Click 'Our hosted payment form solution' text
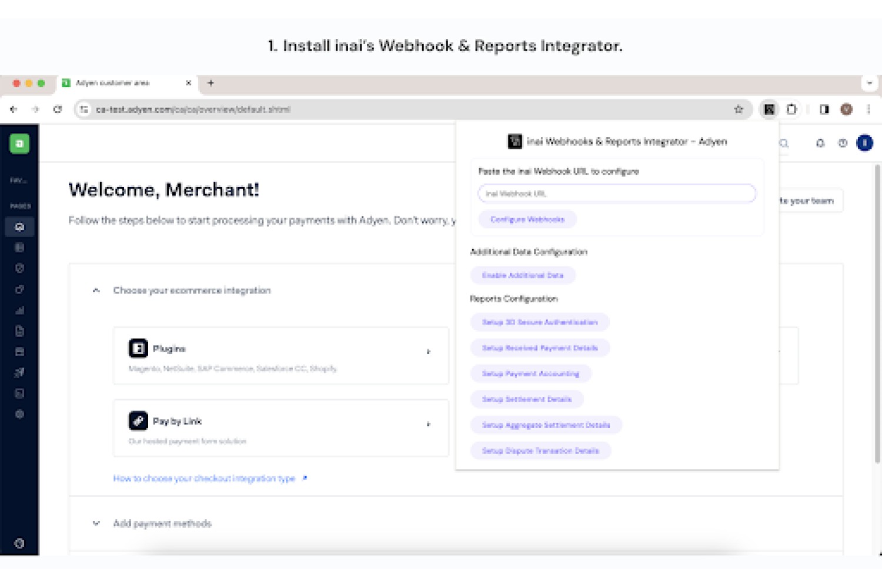 pos(188,441)
